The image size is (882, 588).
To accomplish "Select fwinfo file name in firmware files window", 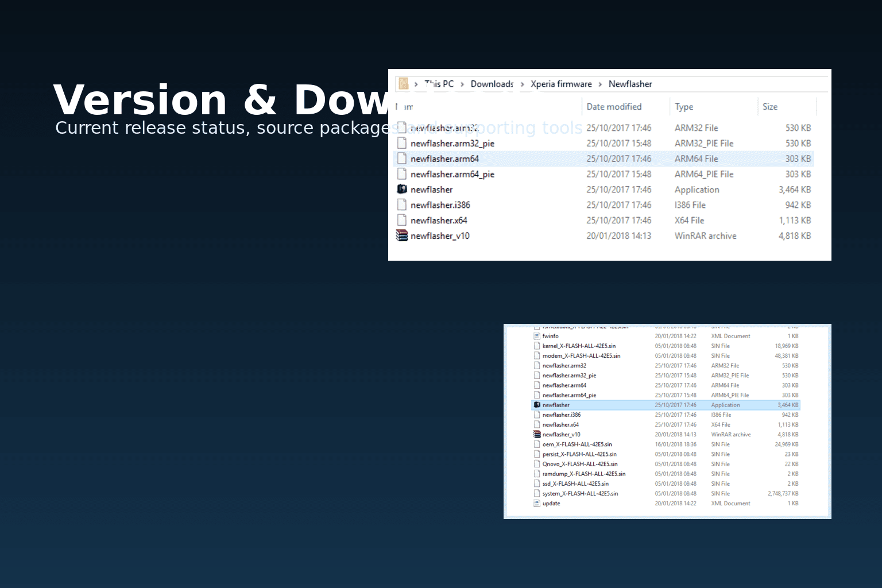I will coord(550,336).
